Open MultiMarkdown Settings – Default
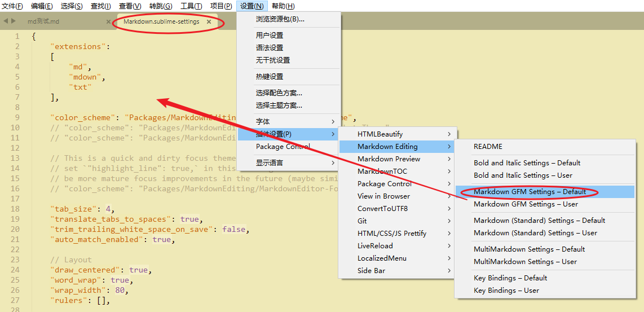 pyautogui.click(x=545, y=249)
